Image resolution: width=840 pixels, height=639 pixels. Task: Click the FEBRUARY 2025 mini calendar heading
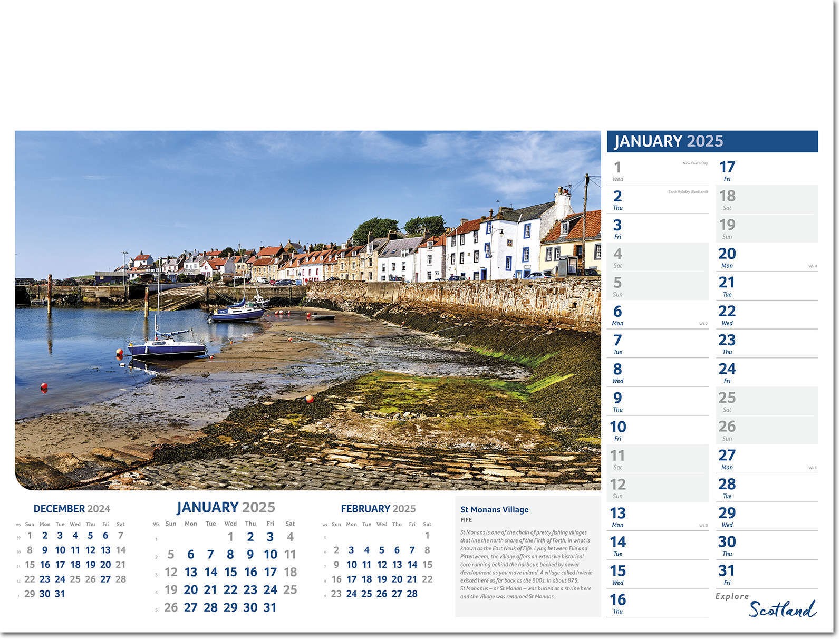(378, 509)
